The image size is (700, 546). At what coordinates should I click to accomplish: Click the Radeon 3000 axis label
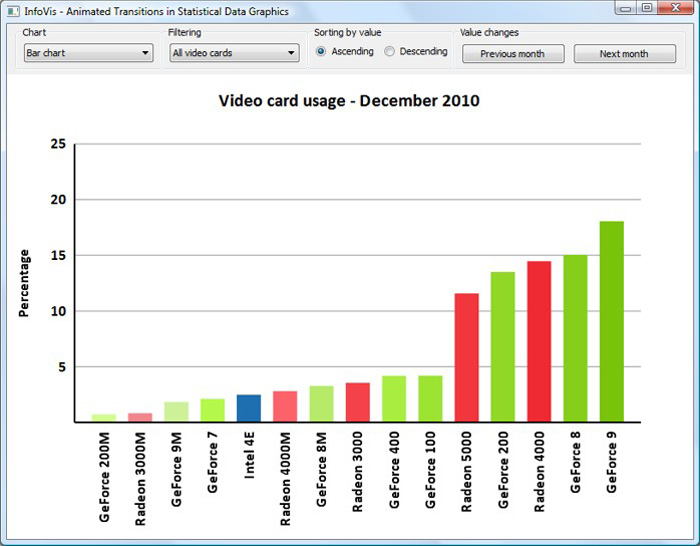pos(357,471)
